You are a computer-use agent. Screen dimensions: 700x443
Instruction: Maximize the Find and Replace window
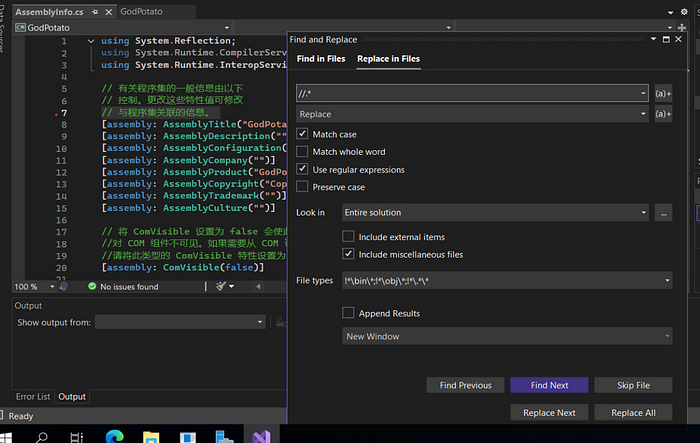click(666, 39)
